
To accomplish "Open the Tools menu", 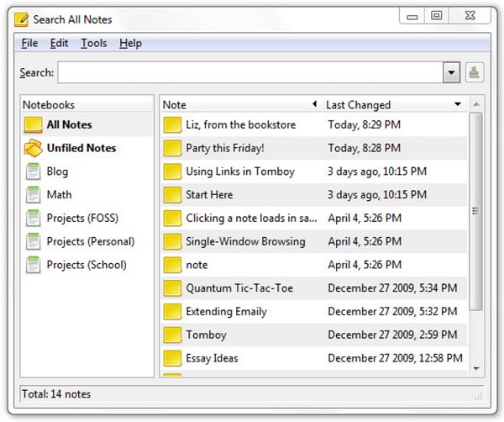I will (x=93, y=43).
